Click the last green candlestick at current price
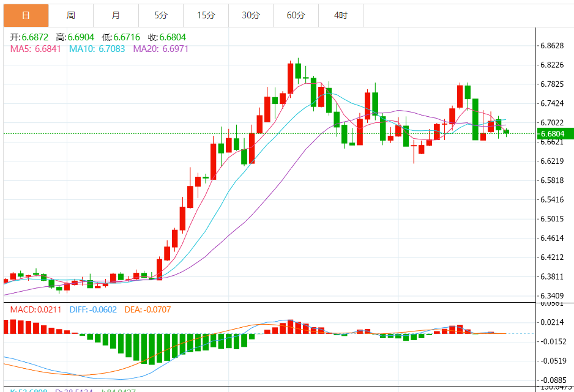The height and width of the screenshot is (392, 574). pos(506,131)
